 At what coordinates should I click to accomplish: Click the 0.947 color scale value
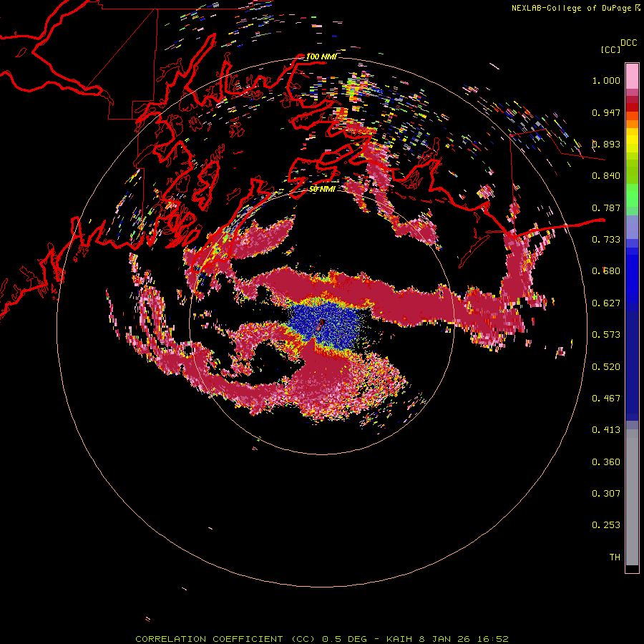point(606,112)
